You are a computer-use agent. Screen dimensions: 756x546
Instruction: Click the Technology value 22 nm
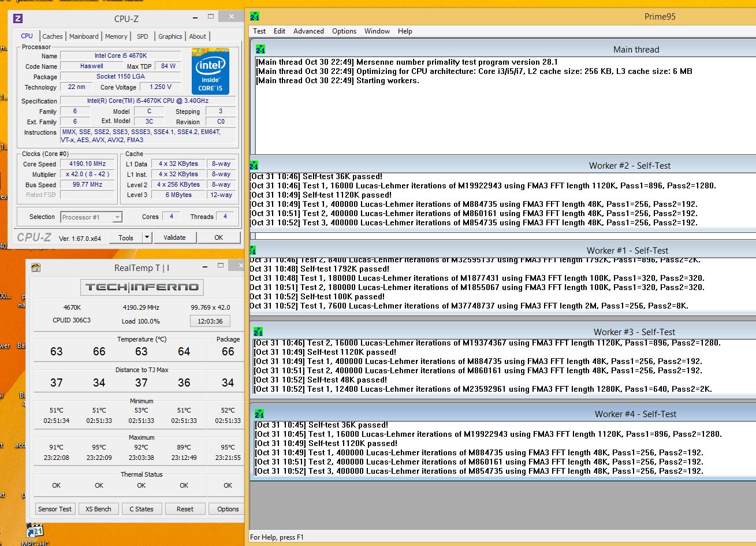76,87
